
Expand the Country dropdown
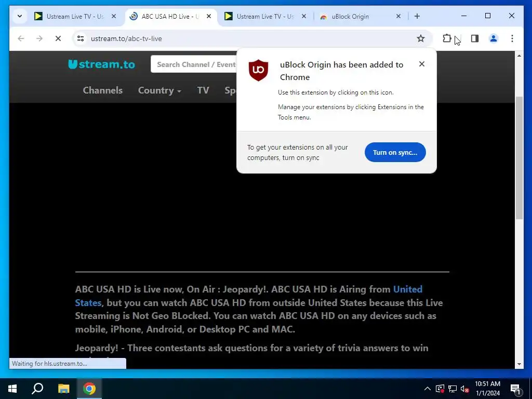tap(159, 90)
